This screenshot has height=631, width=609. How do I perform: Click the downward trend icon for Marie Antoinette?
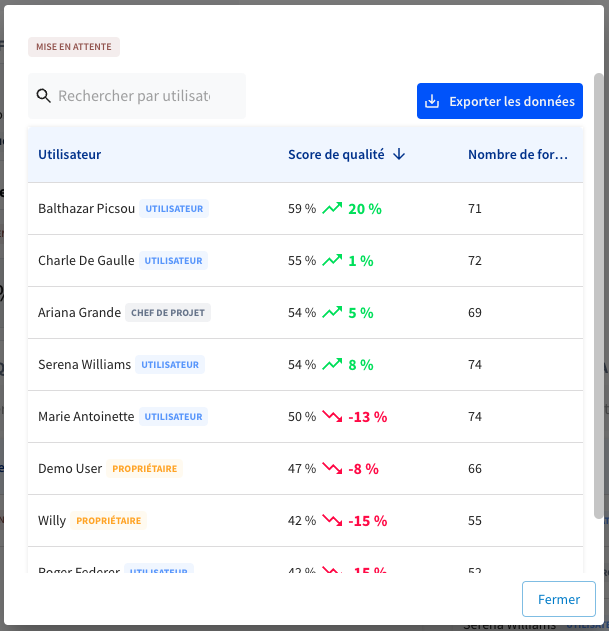[x=332, y=417]
